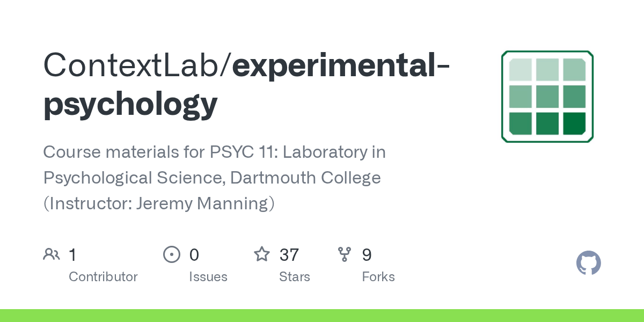The image size is (644, 322).
Task: Click the Stars star icon
Action: tap(262, 254)
